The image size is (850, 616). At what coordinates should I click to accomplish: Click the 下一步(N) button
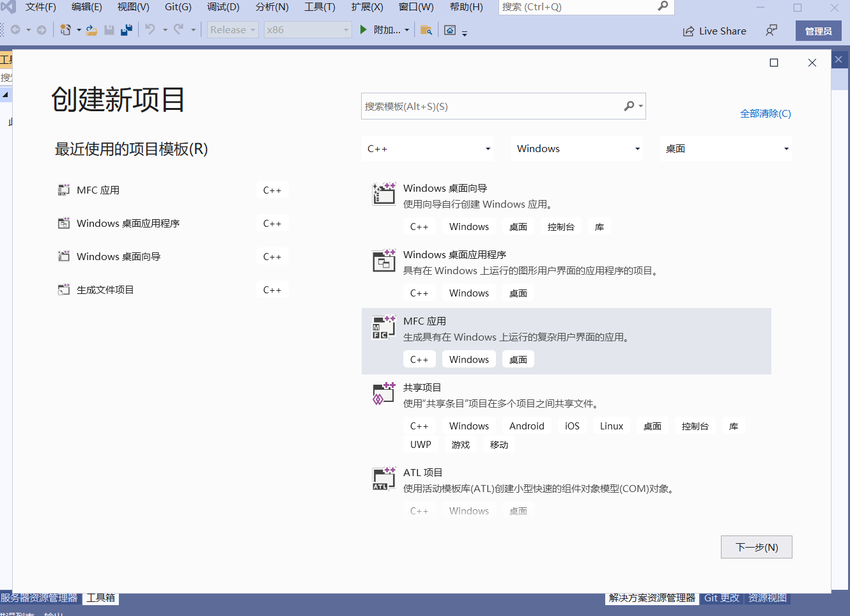click(756, 547)
